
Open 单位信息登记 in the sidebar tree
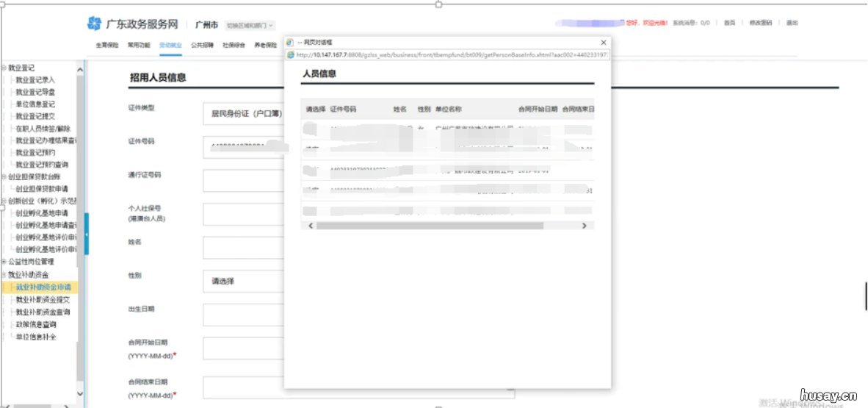click(x=35, y=104)
